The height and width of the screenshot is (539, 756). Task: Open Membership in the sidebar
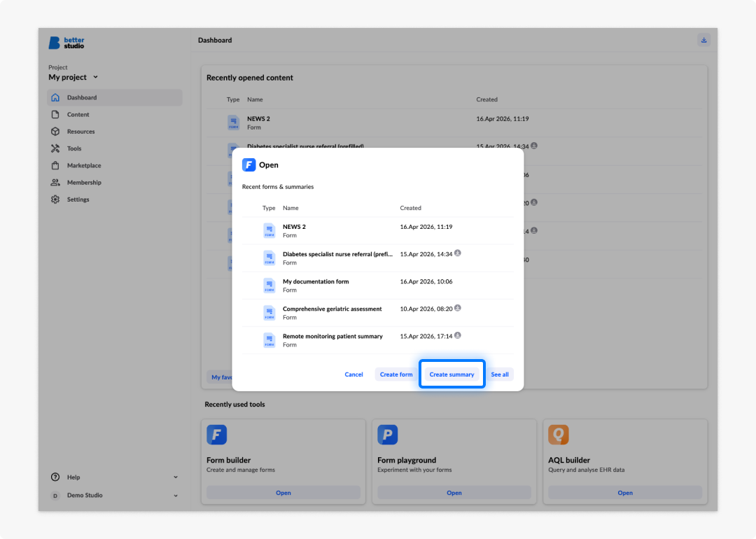coord(115,182)
